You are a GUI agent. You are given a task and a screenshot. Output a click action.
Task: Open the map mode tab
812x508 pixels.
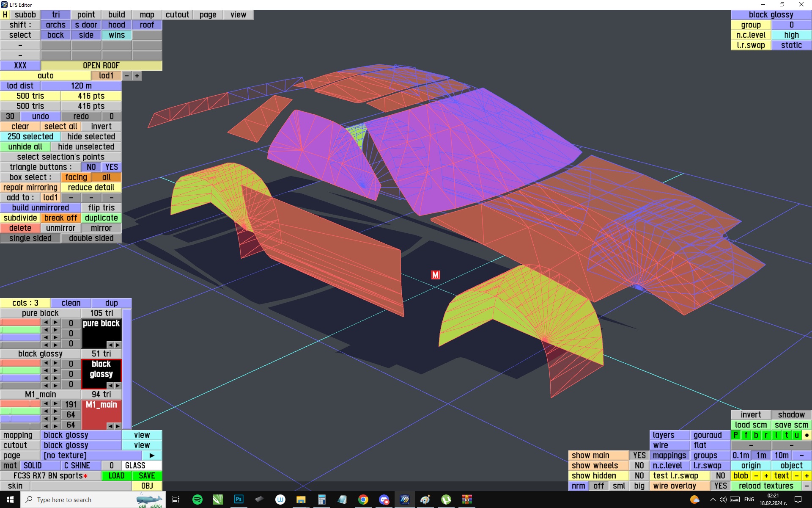pos(147,15)
